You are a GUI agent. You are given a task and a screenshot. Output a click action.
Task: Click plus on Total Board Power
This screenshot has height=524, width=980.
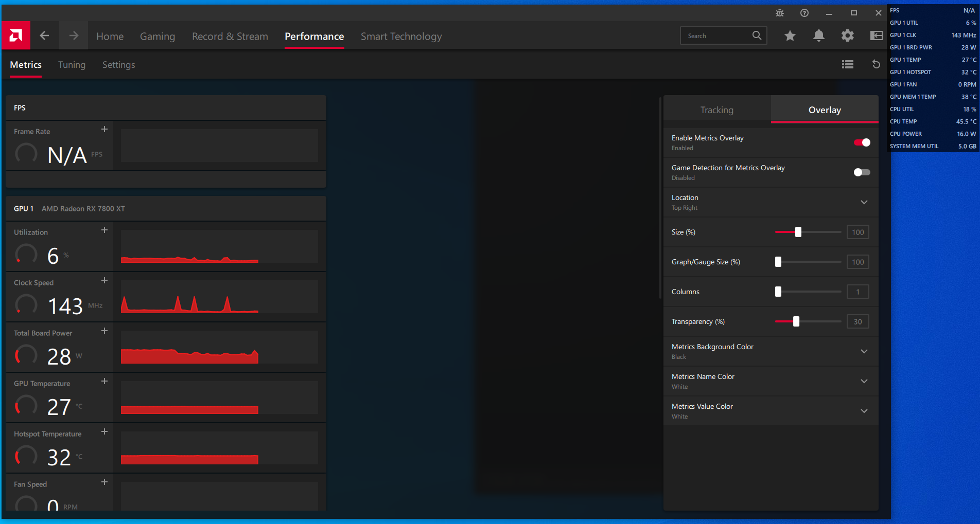click(x=104, y=331)
